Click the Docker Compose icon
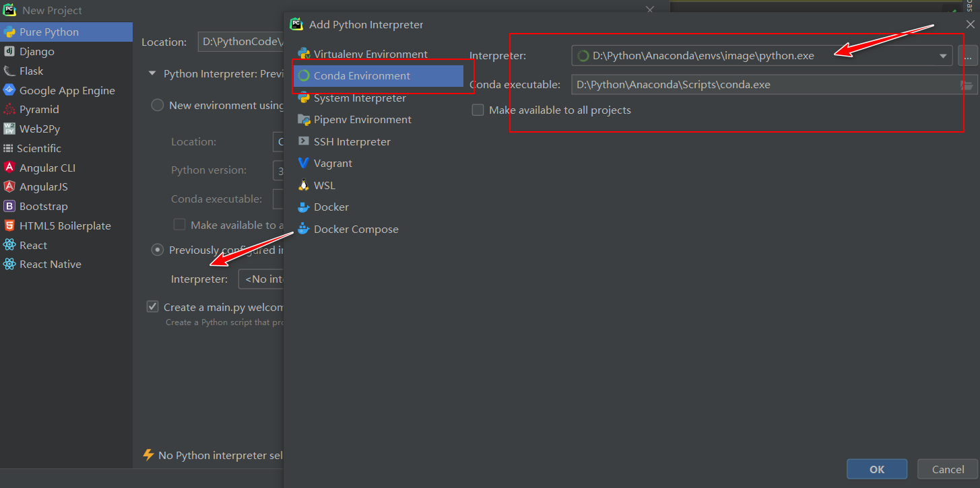Screen dimensions: 980x488 (x=304, y=229)
